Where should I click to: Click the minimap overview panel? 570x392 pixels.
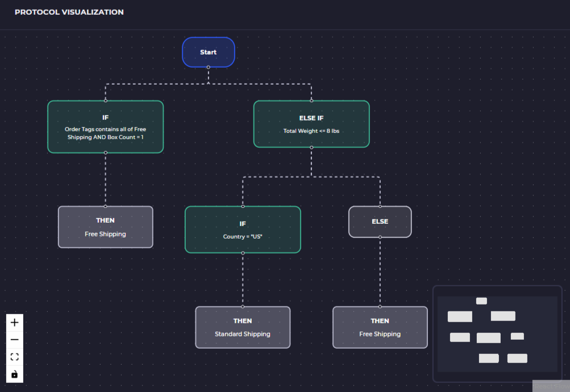[498, 335]
